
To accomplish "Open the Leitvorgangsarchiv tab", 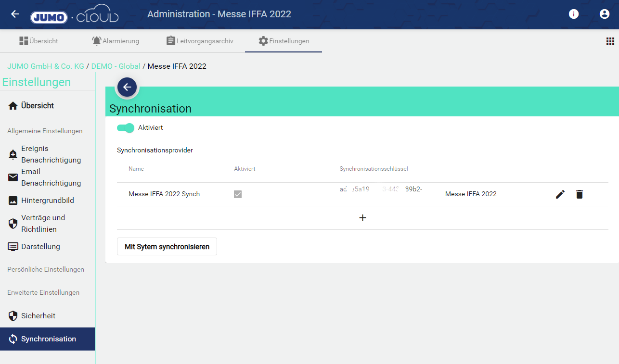I will click(200, 41).
